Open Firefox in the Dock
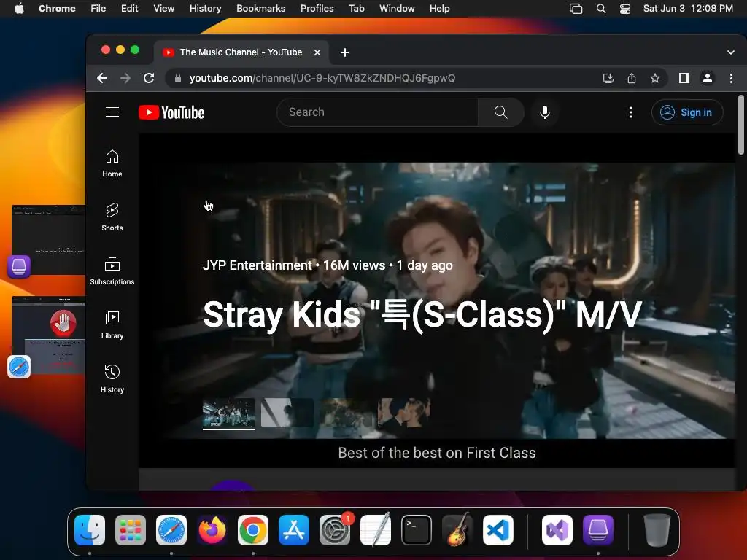The width and height of the screenshot is (747, 560). click(212, 530)
